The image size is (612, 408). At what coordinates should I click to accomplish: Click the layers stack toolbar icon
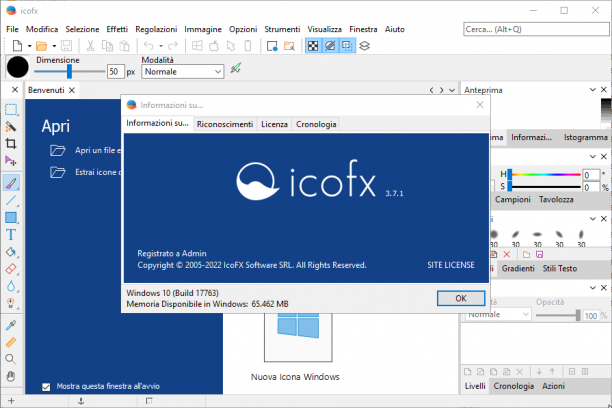(x=364, y=46)
